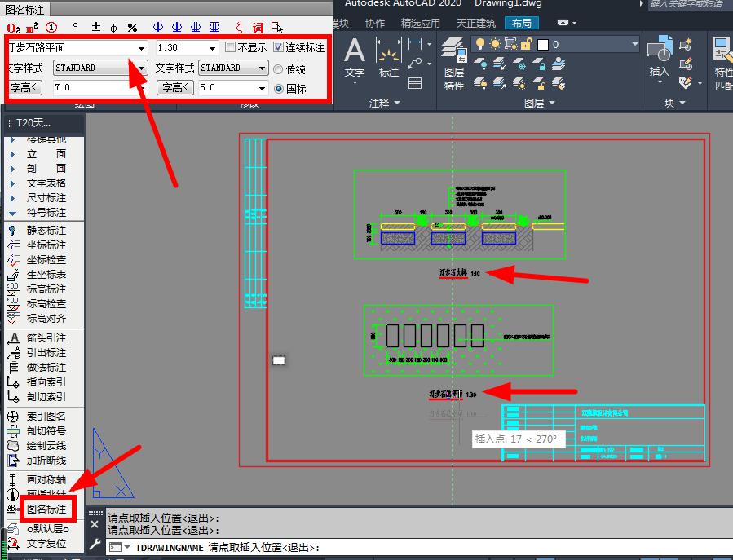This screenshot has width=733, height=560.
Task: Select the 传统 radio button
Action: tap(279, 69)
